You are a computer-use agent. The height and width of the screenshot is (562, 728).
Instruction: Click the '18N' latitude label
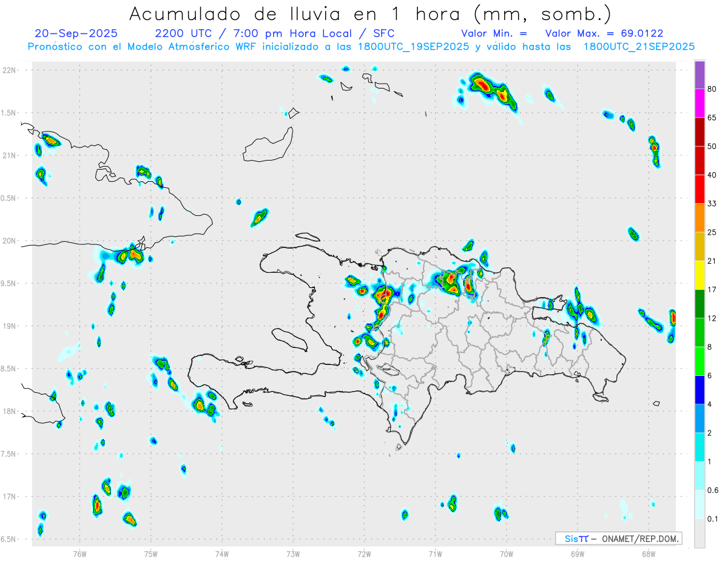point(9,412)
